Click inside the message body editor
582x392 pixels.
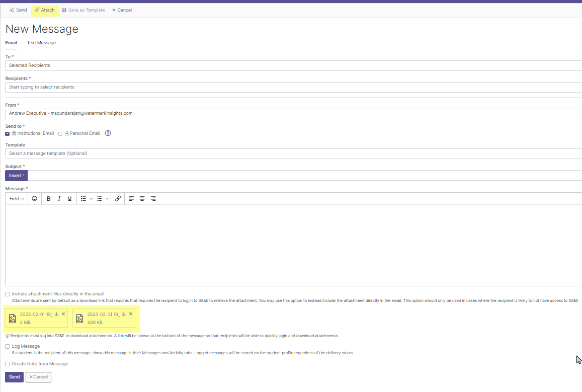(x=293, y=245)
